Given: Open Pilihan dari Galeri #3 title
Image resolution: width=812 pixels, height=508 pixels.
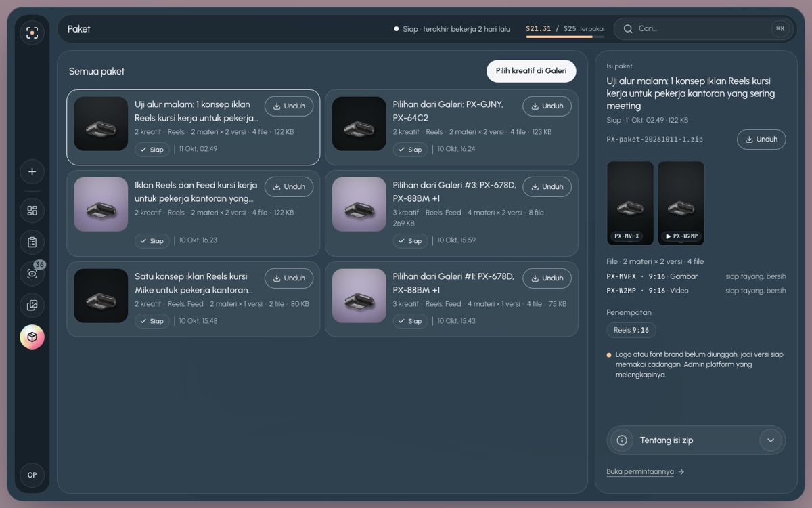Looking at the screenshot, I should [455, 192].
